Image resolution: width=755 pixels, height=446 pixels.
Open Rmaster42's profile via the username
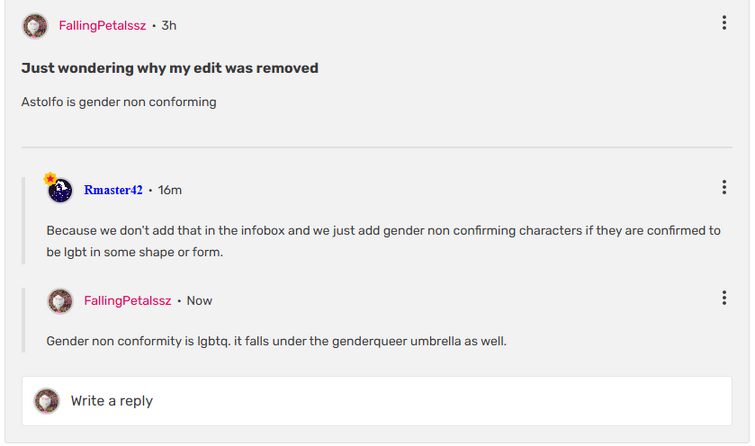113,190
